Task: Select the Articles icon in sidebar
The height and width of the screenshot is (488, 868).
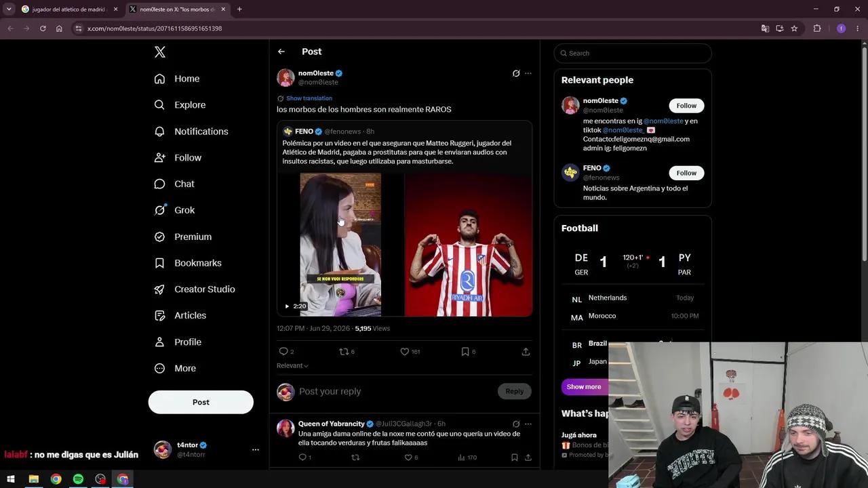Action: (160, 315)
